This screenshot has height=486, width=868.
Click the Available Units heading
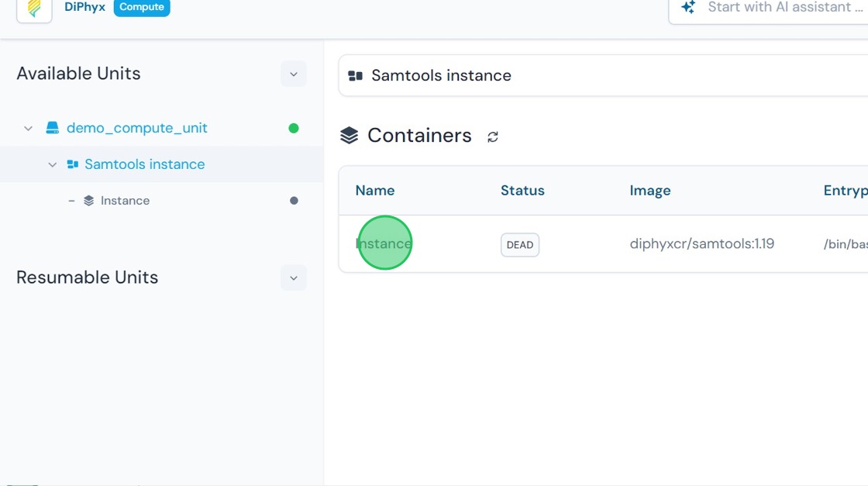coord(78,74)
